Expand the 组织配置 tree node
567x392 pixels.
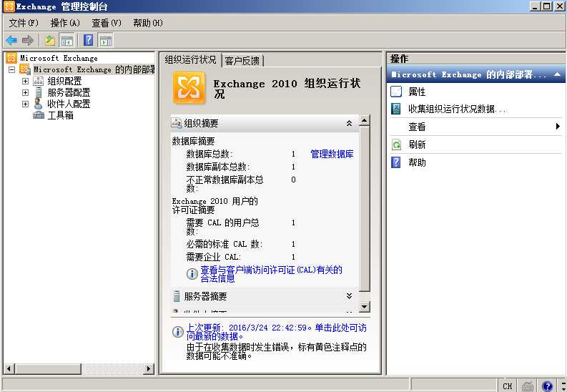coord(25,81)
